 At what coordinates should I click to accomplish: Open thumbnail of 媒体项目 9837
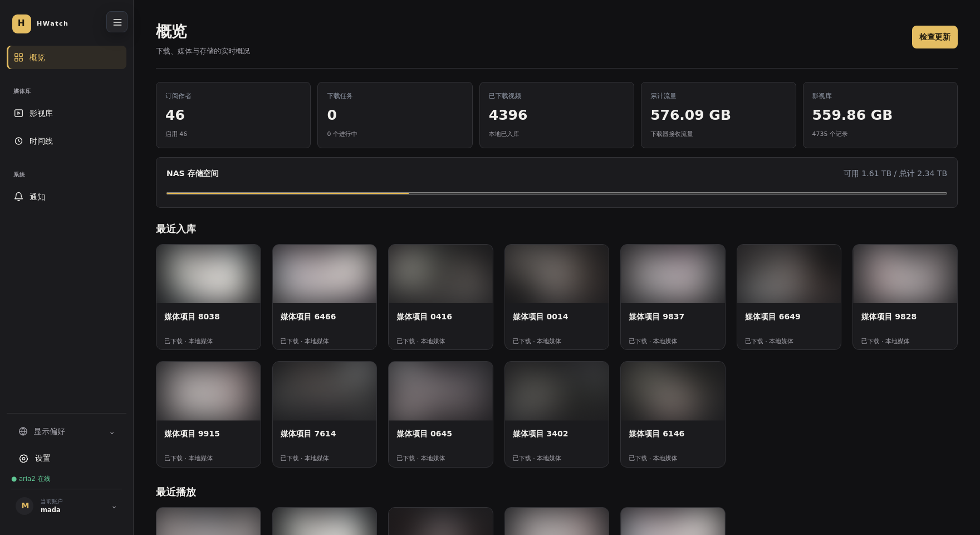(x=673, y=274)
